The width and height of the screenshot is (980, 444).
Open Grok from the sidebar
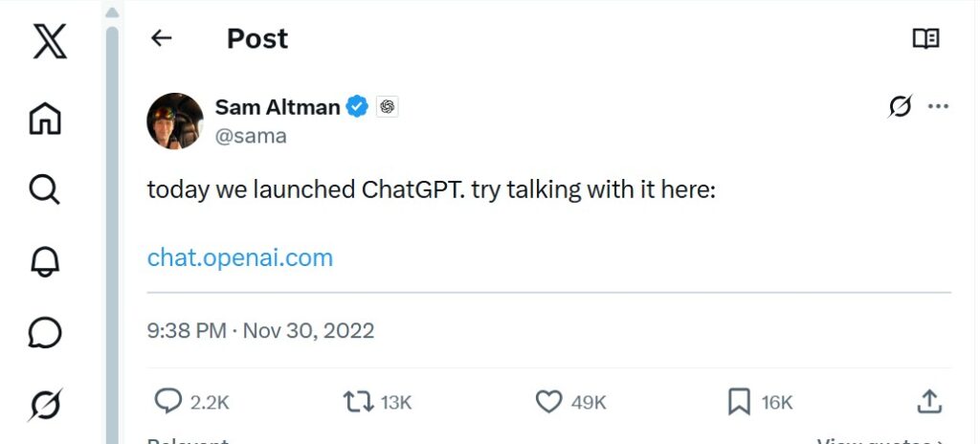click(45, 406)
